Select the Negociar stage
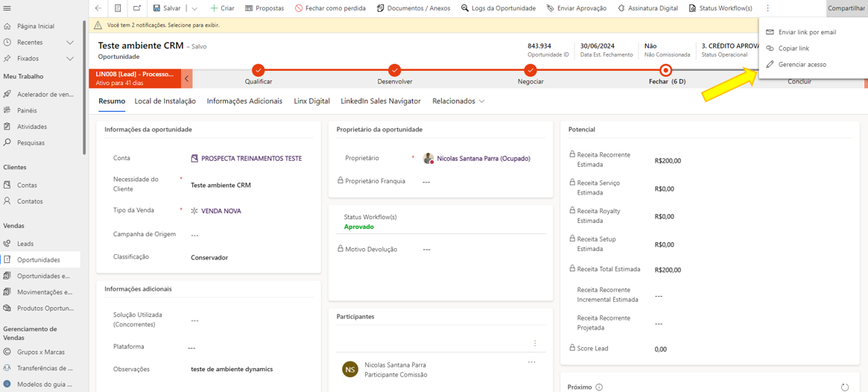 (x=530, y=70)
